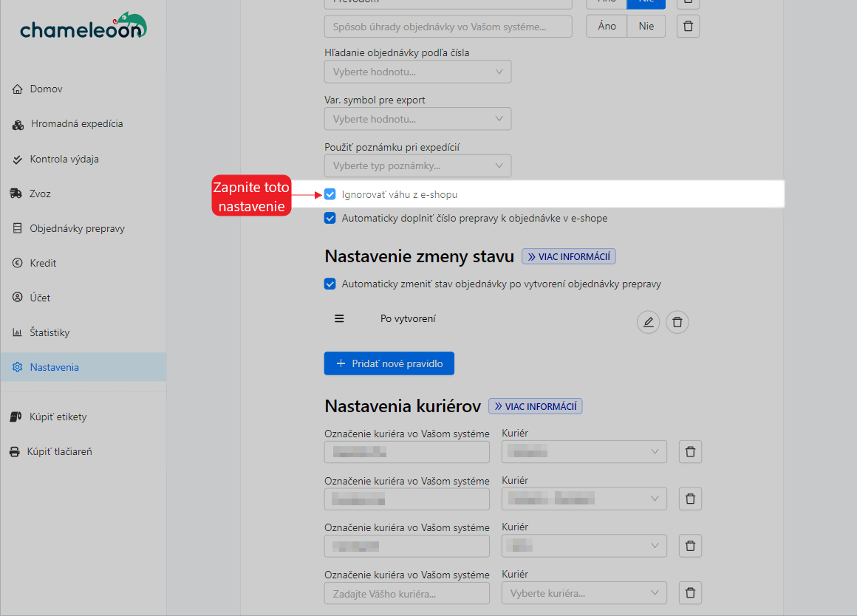Delete the Po vytvorení rule with trash icon
This screenshot has width=857, height=616.
pos(677,322)
